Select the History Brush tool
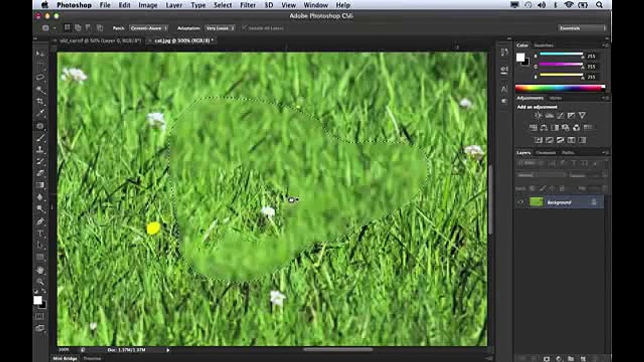 pyautogui.click(x=40, y=161)
